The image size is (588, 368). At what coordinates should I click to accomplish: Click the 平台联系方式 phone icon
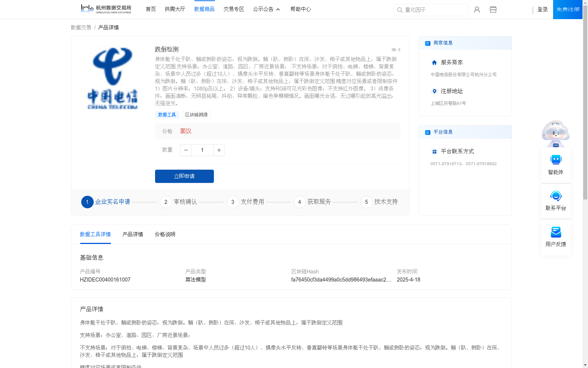tap(434, 152)
